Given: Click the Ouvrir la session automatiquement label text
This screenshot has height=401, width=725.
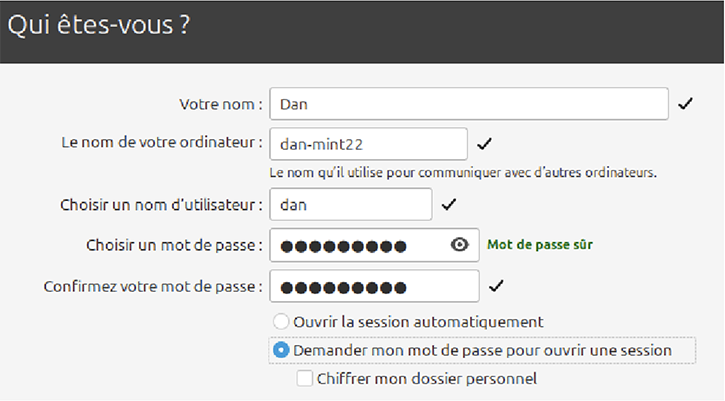Looking at the screenshot, I should coord(418,322).
